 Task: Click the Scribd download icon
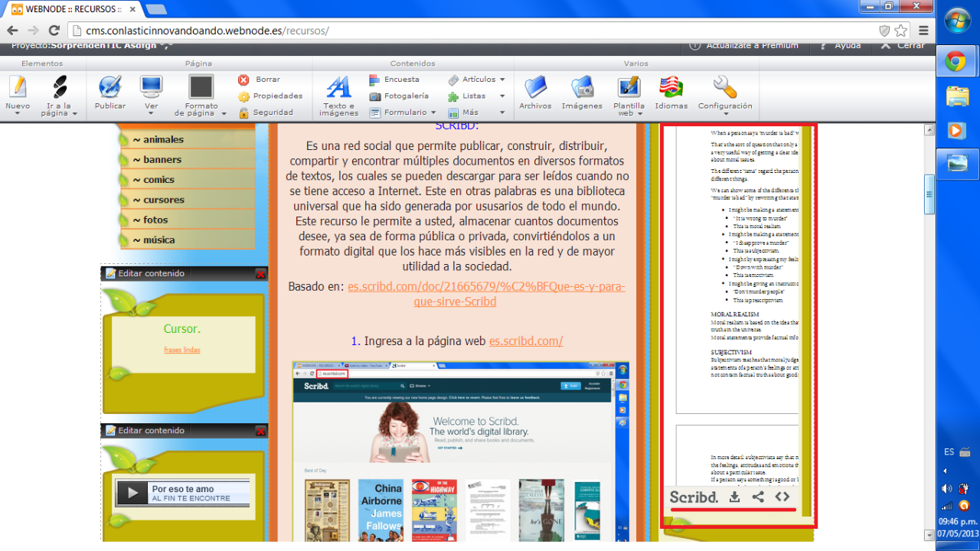pos(734,497)
